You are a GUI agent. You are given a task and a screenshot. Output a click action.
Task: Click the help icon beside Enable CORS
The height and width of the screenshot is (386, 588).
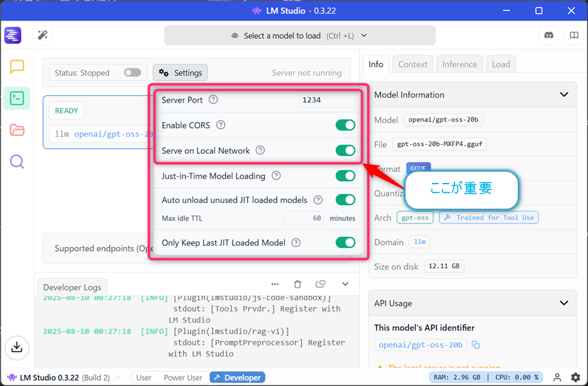(x=221, y=125)
